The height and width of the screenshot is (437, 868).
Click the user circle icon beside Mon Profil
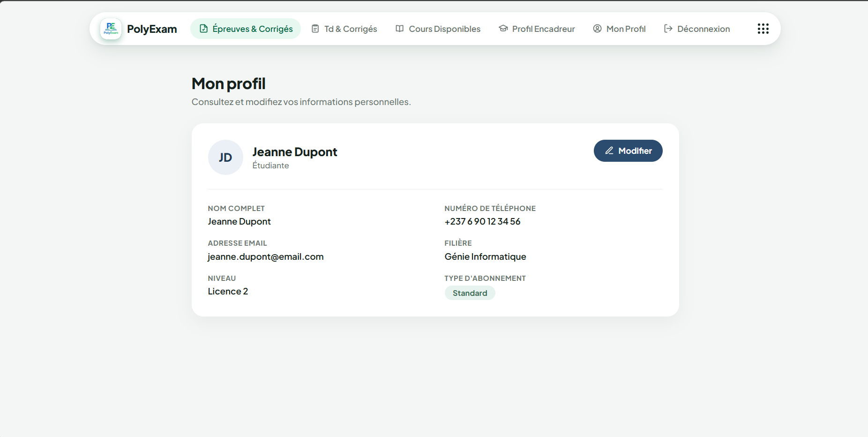pyautogui.click(x=598, y=29)
